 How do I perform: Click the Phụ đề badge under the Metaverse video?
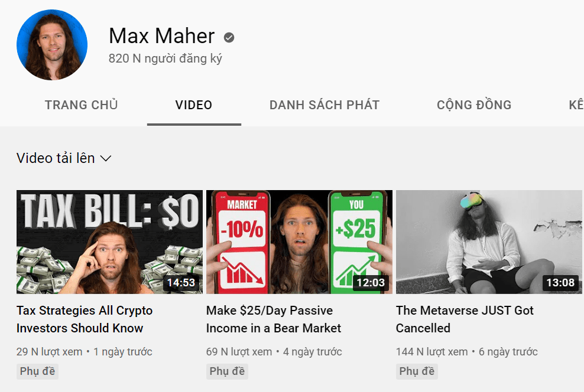point(417,371)
